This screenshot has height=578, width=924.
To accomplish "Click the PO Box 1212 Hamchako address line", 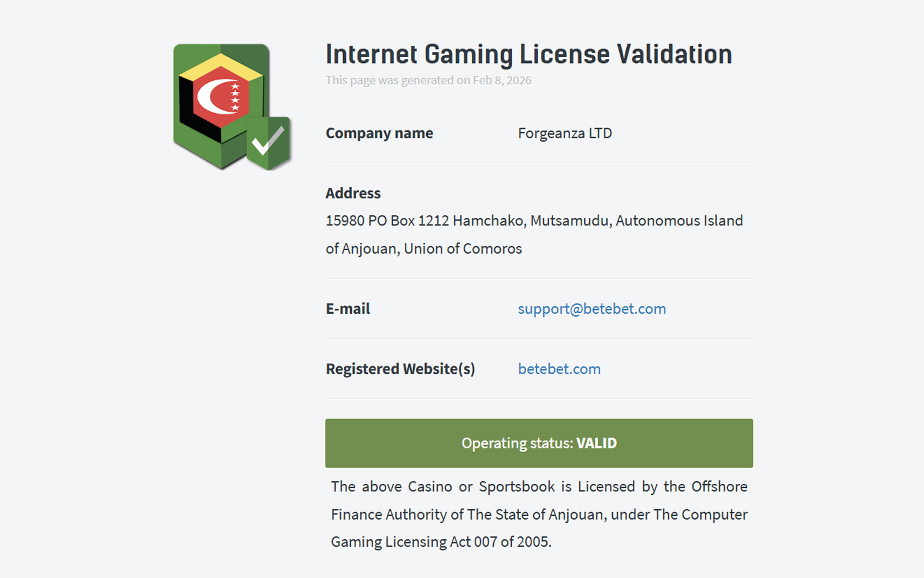I will [x=534, y=221].
